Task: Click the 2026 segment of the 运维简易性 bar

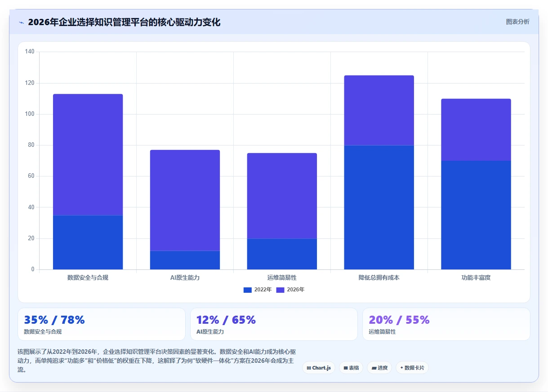Action: tap(282, 196)
